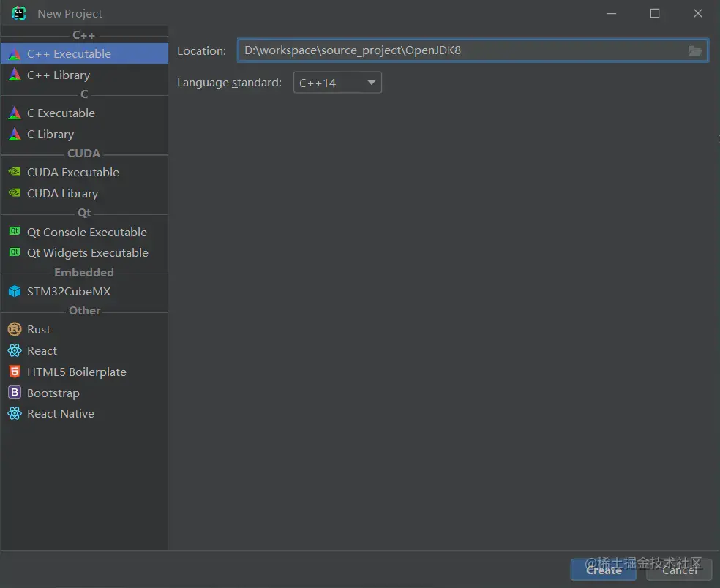Open the Language standard C++14 dropdown
Image resolution: width=720 pixels, height=588 pixels.
pos(337,83)
